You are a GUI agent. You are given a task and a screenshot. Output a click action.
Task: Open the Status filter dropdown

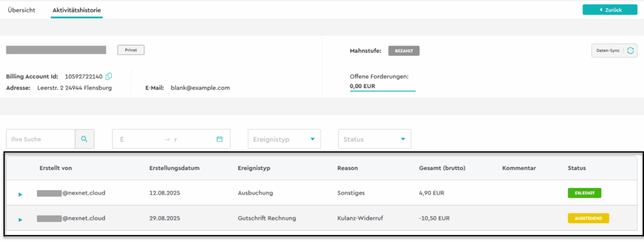tap(375, 139)
